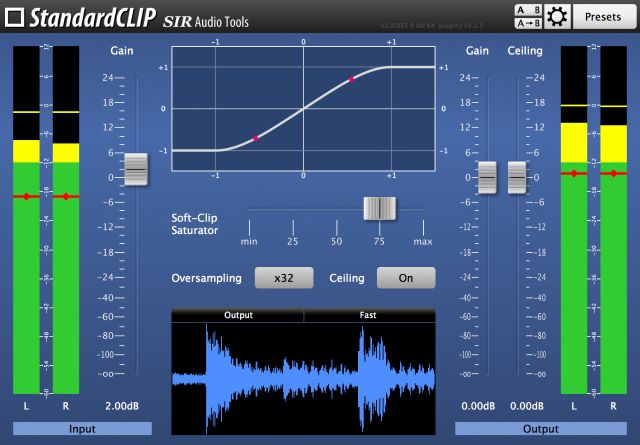The image size is (640, 445).
Task: Click the Input section label bar
Action: pos(82,429)
